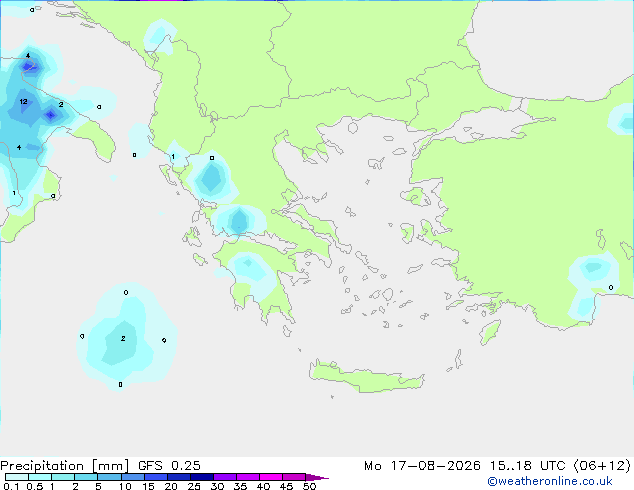Image resolution: width=634 pixels, height=490 pixels.
Task: Click the "2" value inside the Ionian Sea rain blob
Action: 123,338
